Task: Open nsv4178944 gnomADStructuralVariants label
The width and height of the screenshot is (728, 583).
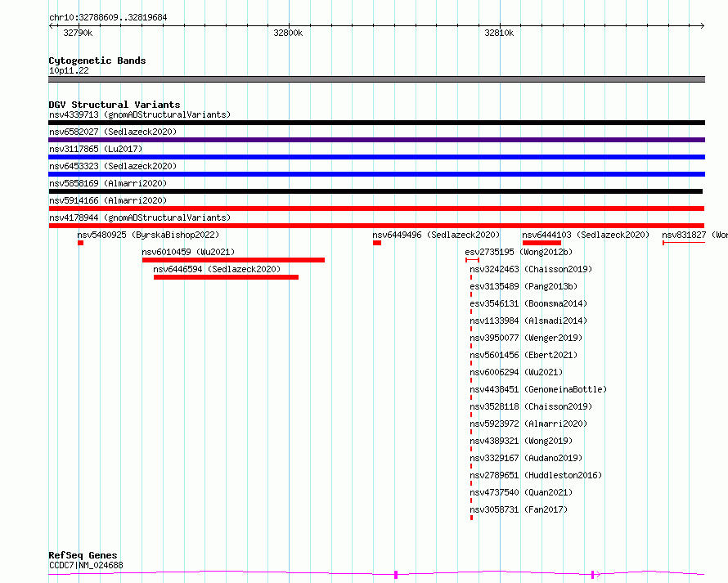Action: 140,218
